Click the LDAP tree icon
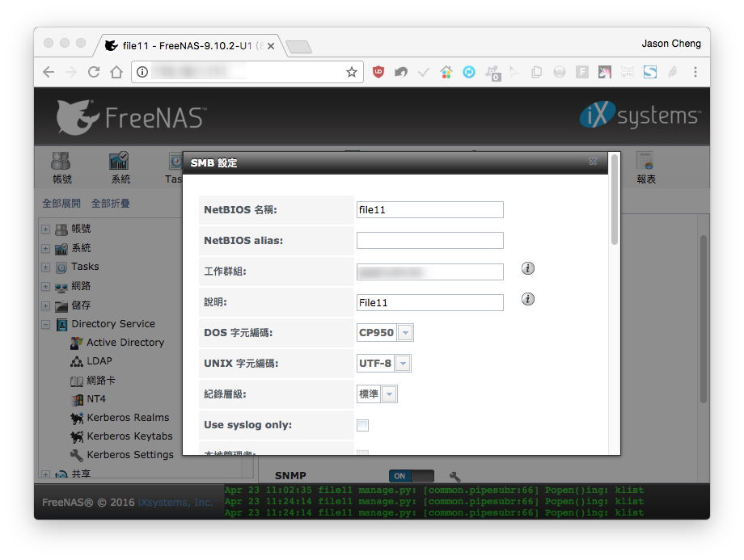The width and height of the screenshot is (744, 560). (x=76, y=361)
